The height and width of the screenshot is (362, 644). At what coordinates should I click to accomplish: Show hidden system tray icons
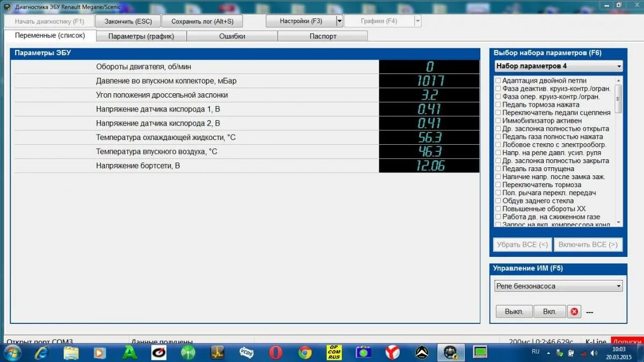click(x=548, y=353)
